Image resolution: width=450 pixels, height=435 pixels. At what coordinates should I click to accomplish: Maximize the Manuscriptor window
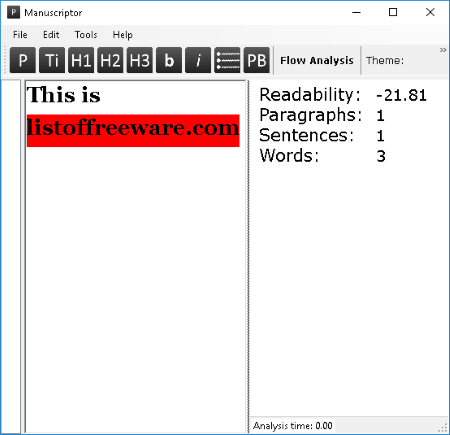click(x=393, y=13)
